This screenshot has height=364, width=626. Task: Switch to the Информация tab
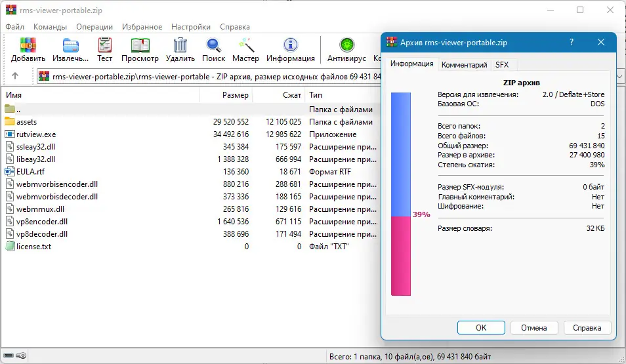[x=411, y=64]
